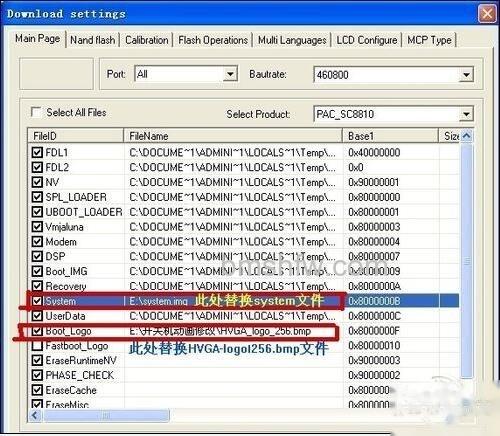Expand the Baudrate 460800 dropdown
Screen dimensions: 500x436
click(466, 75)
